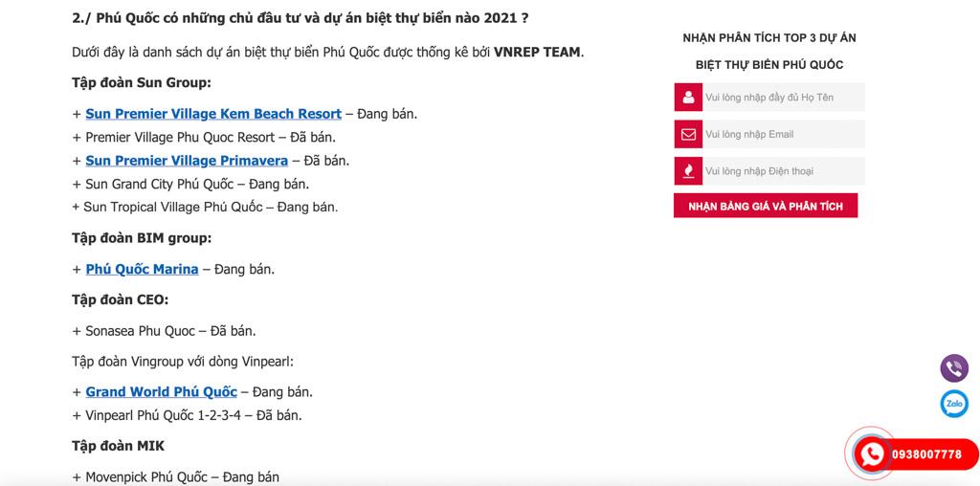Follow the Phú Quốc Marina link
This screenshot has width=980, height=486.
click(x=142, y=270)
